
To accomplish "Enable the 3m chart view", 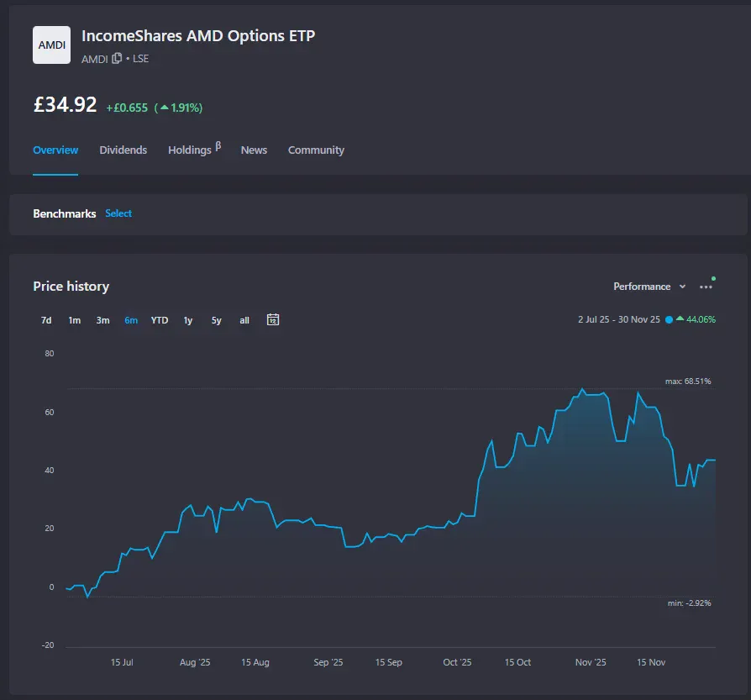I will 102,320.
